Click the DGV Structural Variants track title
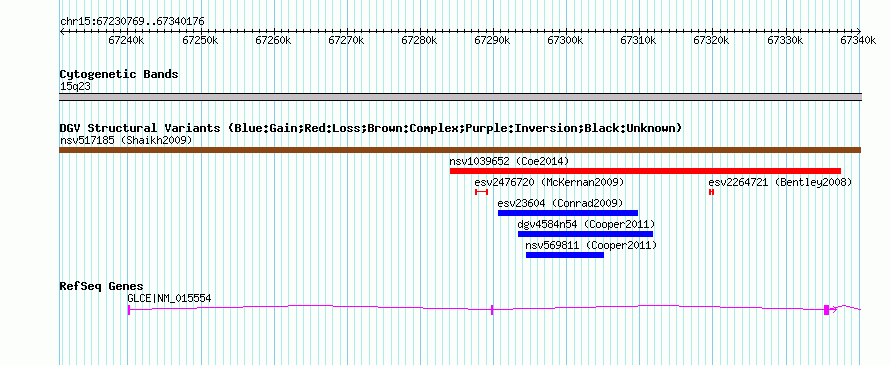Image resolution: width=890 pixels, height=365 pixels. [371, 128]
